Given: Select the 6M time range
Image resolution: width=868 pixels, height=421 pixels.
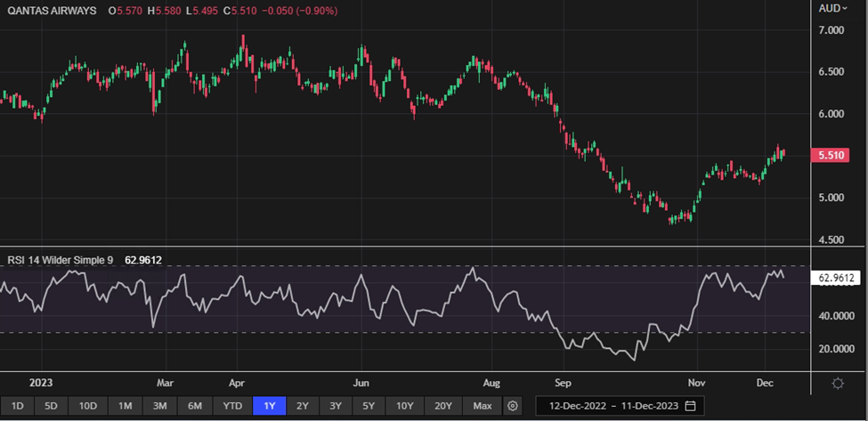Looking at the screenshot, I should tap(195, 406).
